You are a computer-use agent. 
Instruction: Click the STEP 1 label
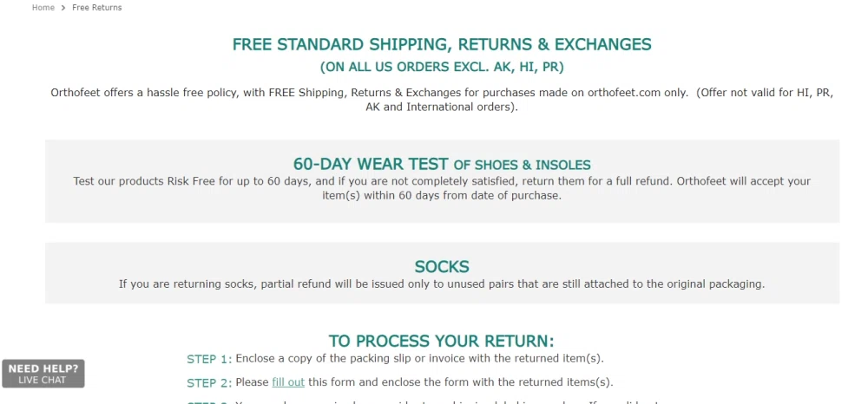pos(209,359)
